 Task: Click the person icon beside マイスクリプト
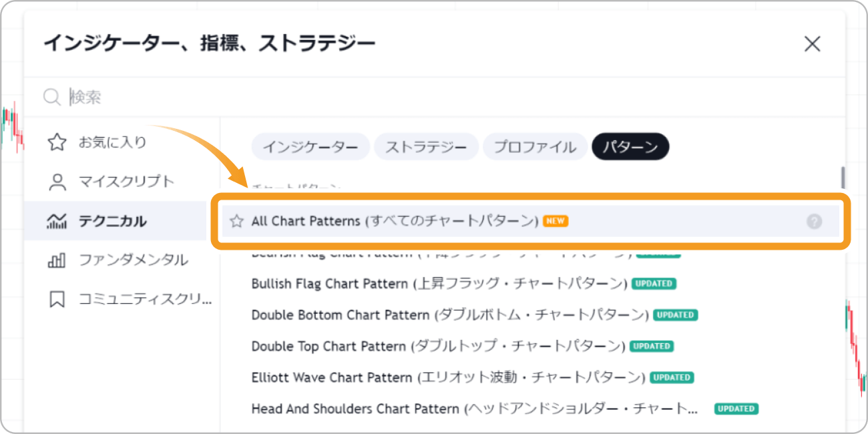click(x=57, y=182)
